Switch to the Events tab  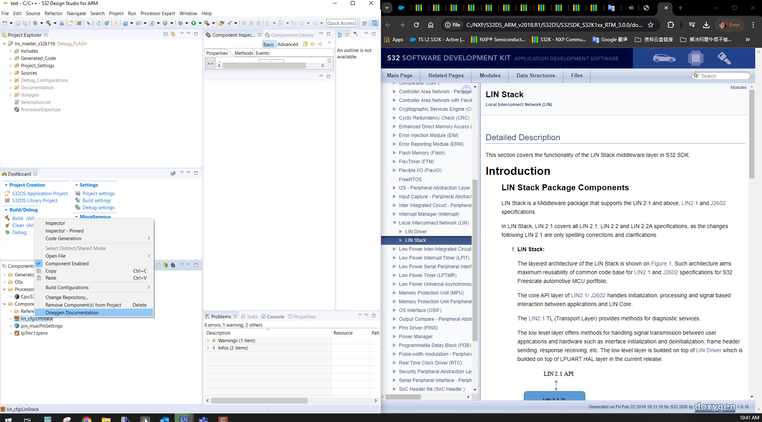click(x=262, y=53)
